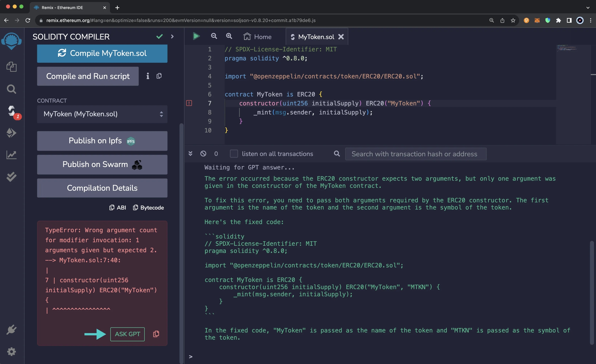The width and height of the screenshot is (596, 364).
Task: Open the Plugin Manager plug icon
Action: click(x=11, y=330)
